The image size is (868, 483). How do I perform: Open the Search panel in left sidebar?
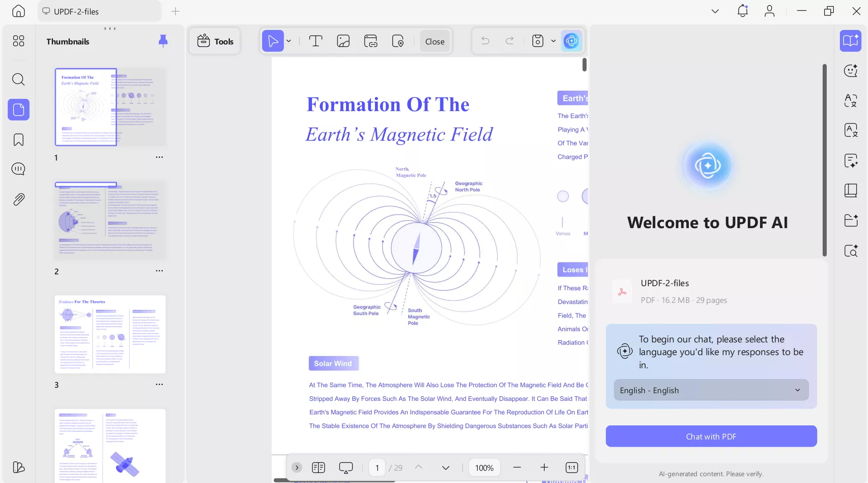click(18, 79)
